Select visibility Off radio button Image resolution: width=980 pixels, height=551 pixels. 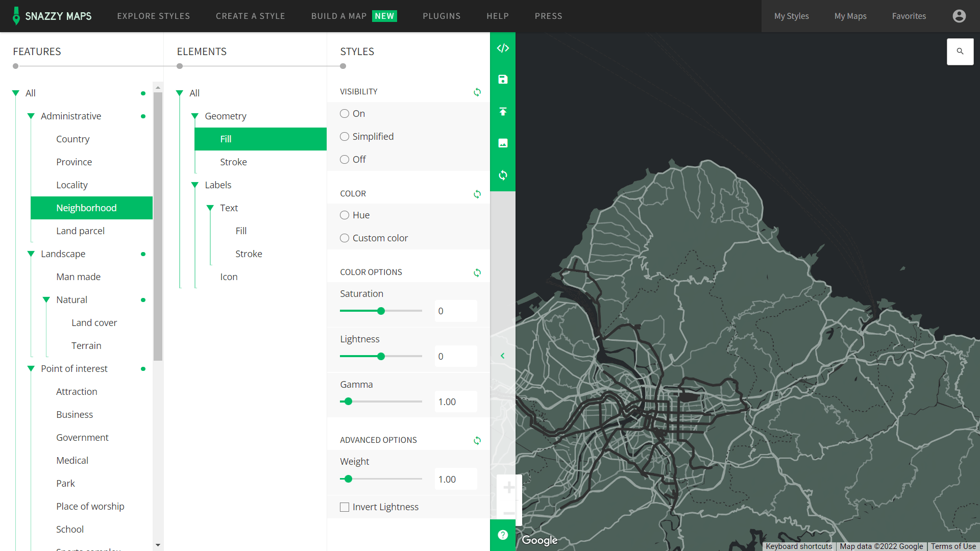coord(345,159)
